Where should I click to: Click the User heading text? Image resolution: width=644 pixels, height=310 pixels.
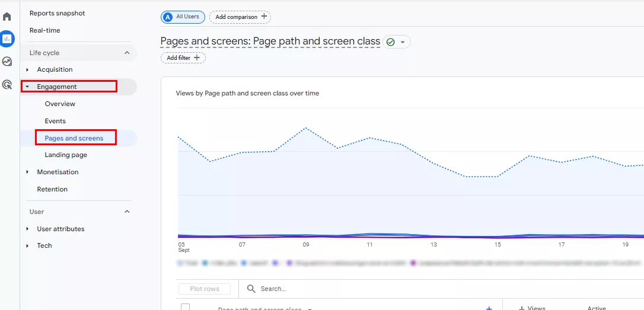(37, 212)
